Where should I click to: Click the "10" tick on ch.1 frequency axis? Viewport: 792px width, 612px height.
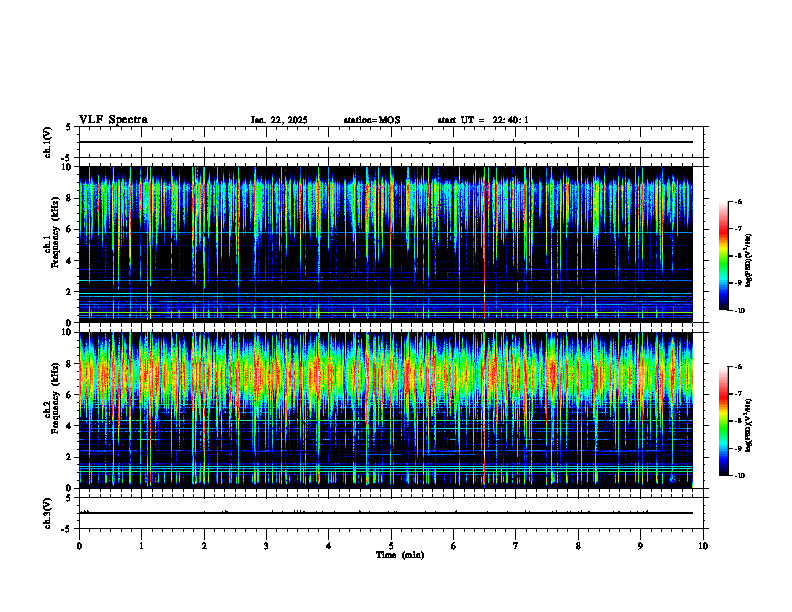click(67, 167)
